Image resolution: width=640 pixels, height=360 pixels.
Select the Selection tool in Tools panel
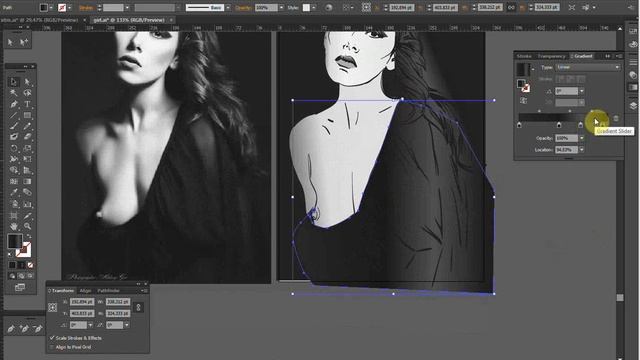(x=13, y=82)
